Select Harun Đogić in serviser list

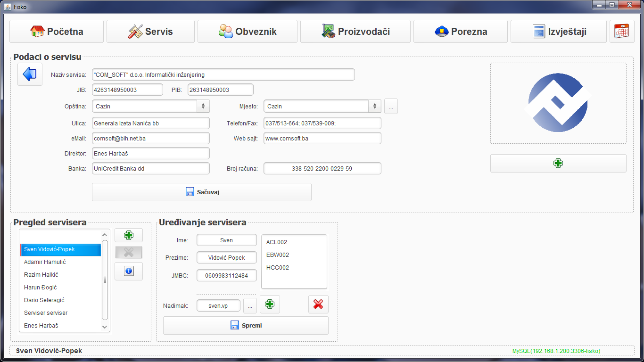point(60,288)
